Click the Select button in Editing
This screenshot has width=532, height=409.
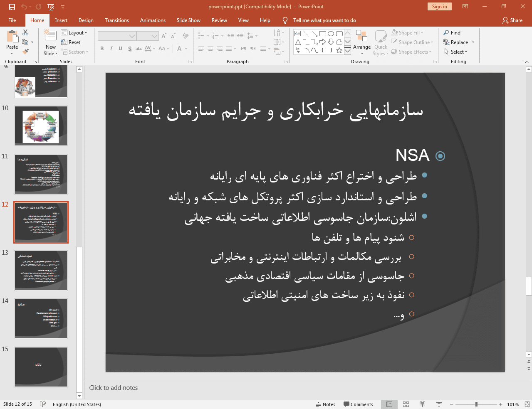pos(455,52)
